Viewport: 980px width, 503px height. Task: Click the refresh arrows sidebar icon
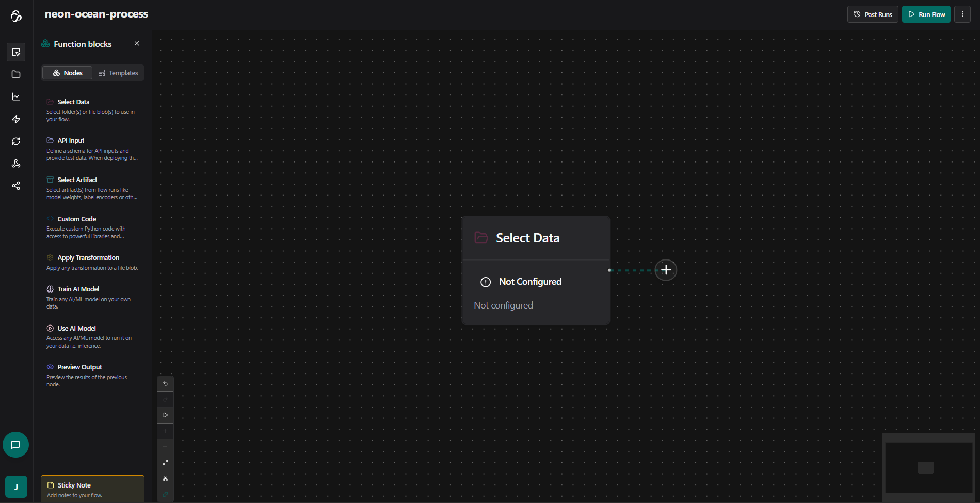coord(16,141)
